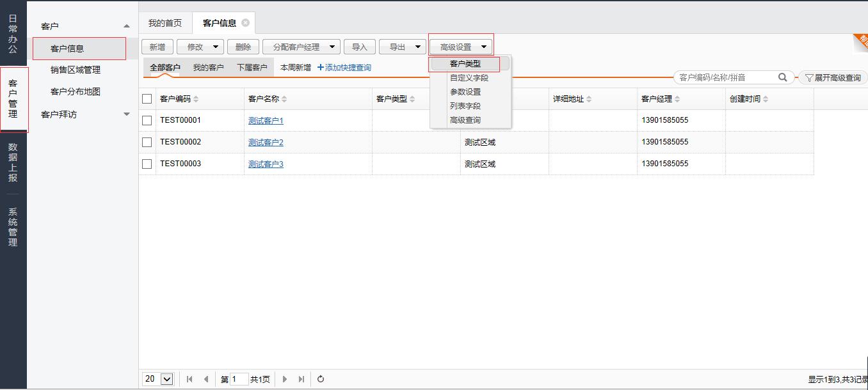The height and width of the screenshot is (390, 868).
Task: Open the 导出 dropdown arrow
Action: 418,47
